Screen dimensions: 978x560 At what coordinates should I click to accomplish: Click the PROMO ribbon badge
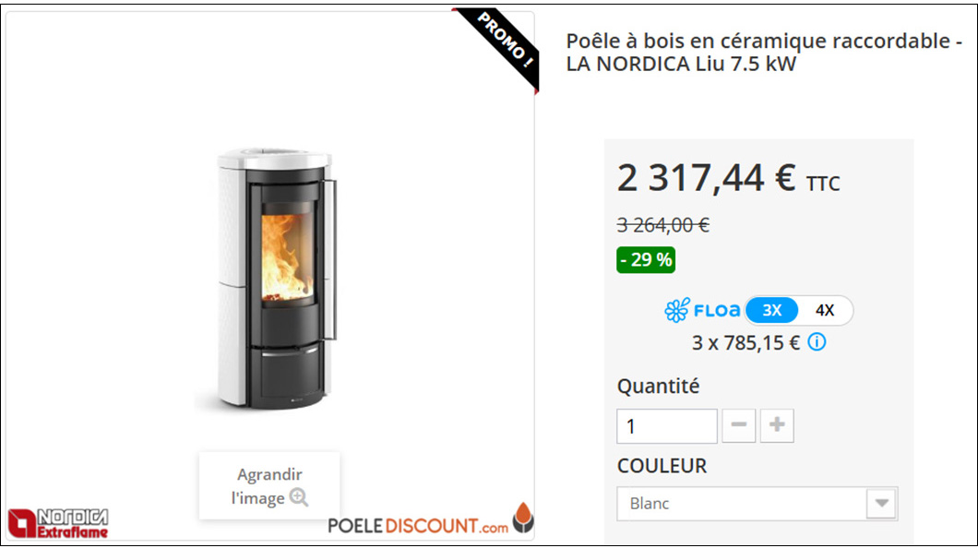(501, 45)
